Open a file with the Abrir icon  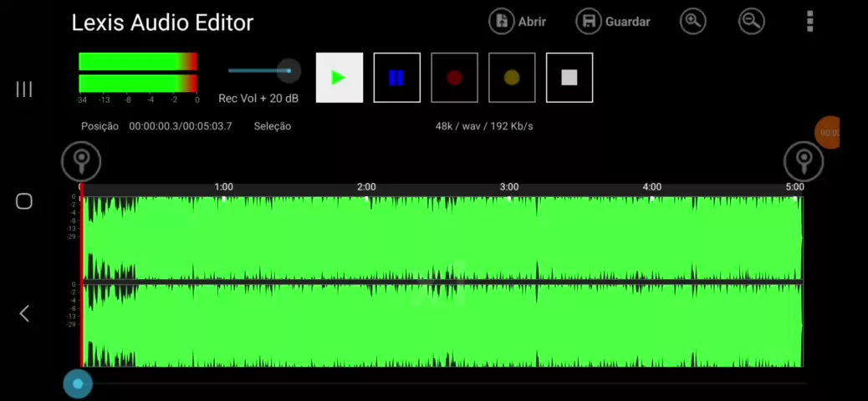click(x=502, y=22)
